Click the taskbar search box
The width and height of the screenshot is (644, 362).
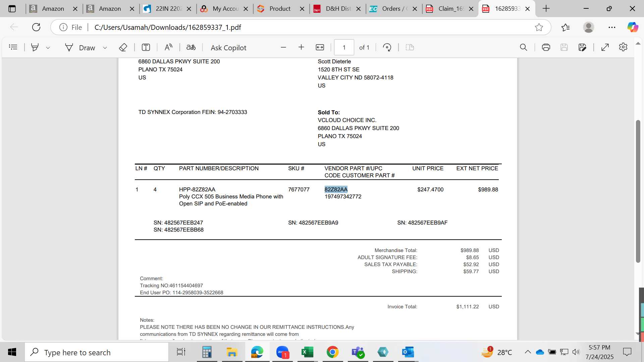pyautogui.click(x=97, y=352)
